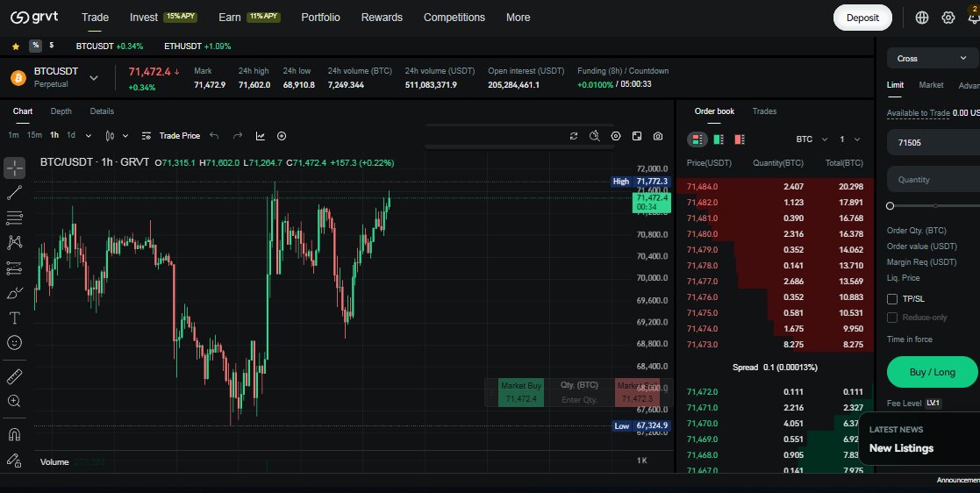Undo the last chart action

(x=214, y=136)
